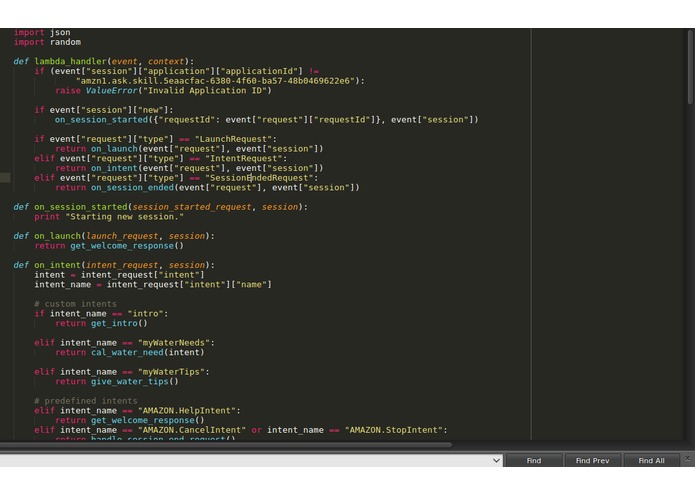Click the "or" keyword in the CancelIntent line
The image size is (695, 494).
pos(256,430)
